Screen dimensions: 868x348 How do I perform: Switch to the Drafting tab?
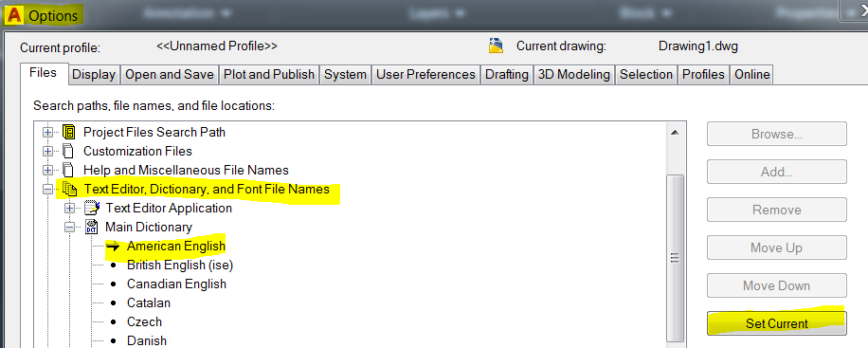point(507,75)
